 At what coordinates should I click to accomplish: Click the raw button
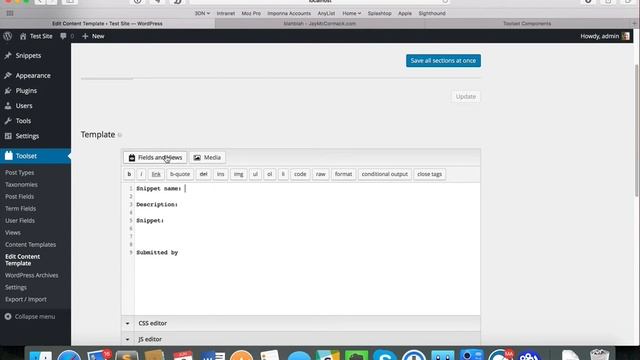click(x=320, y=174)
